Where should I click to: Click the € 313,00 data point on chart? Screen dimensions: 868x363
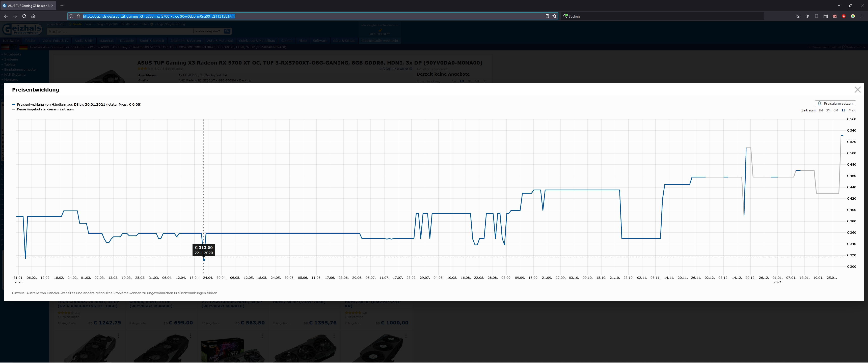[204, 260]
